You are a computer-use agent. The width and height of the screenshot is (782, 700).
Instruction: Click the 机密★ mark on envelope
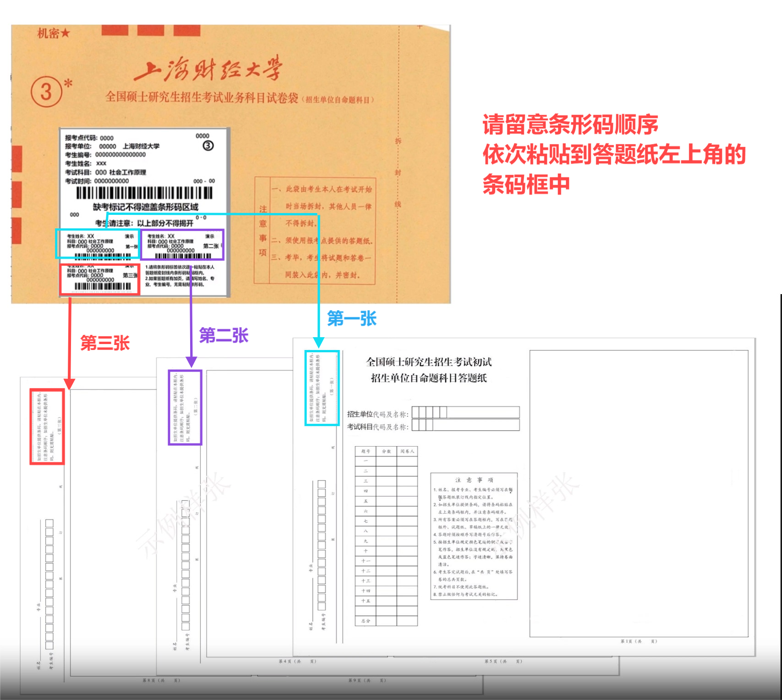(x=54, y=33)
